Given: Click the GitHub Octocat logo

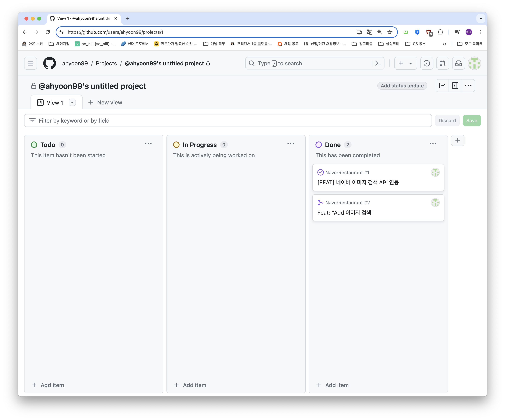Looking at the screenshot, I should pos(50,63).
